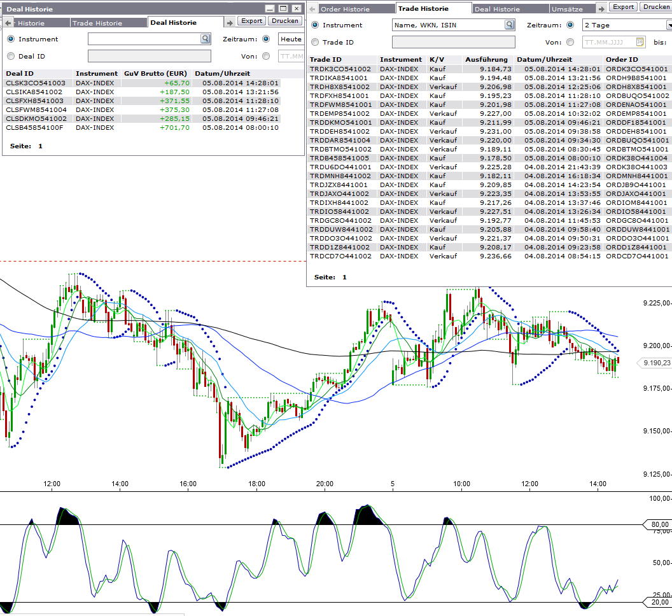Click Drucken in Trade Historie panel
Viewport: 672px width, 616px height.
click(656, 7)
